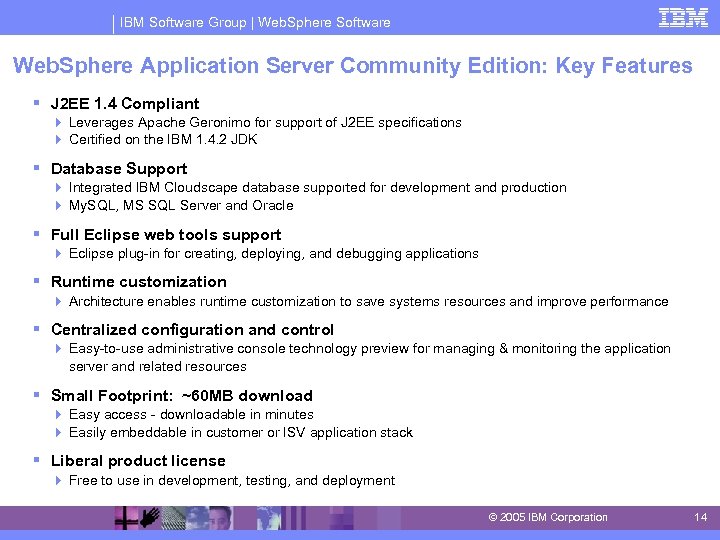This screenshot has height=540, width=720.
Task: Click "Easily embeddable in customer or ISV application stack"
Action: (x=241, y=433)
